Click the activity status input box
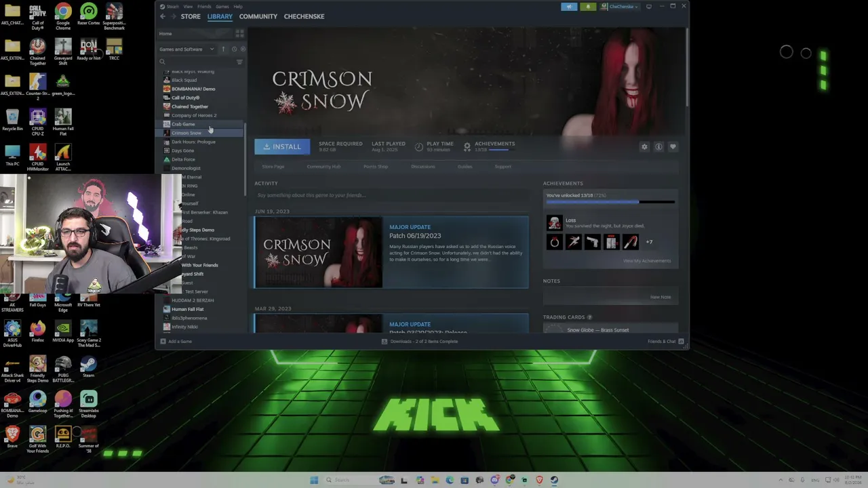Viewport: 868px width, 488px height. tap(391, 195)
